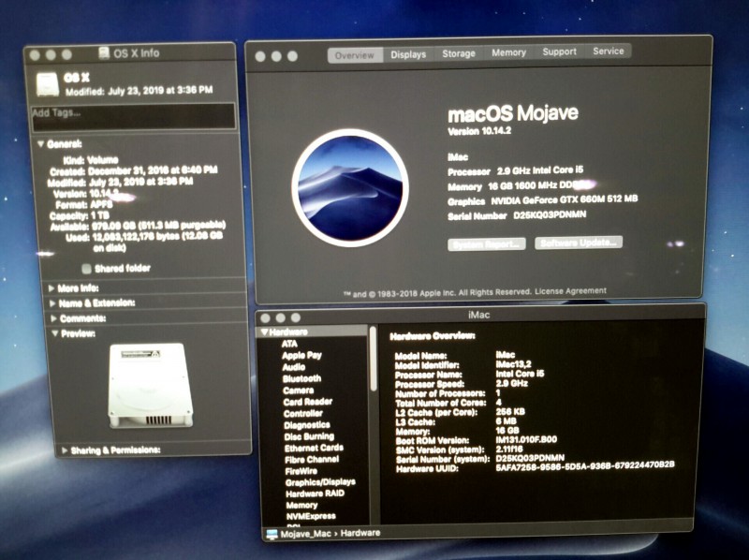Select Hardware RAID in the hardware list
749x560 pixels.
point(315,494)
